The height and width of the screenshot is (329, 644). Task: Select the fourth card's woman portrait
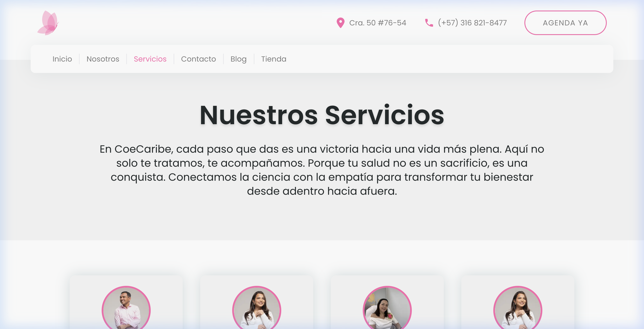(517, 308)
